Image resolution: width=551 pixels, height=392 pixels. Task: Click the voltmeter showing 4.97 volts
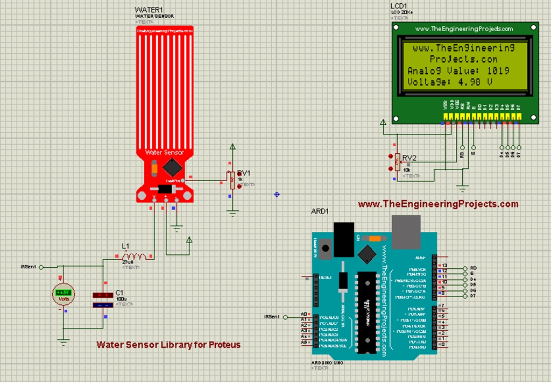pos(63,293)
